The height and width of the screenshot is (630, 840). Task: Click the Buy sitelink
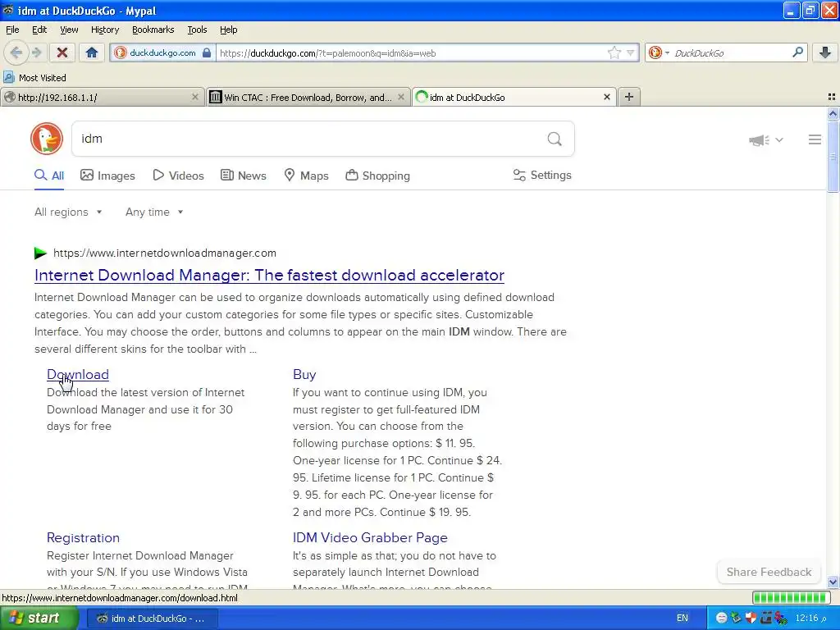tap(304, 374)
